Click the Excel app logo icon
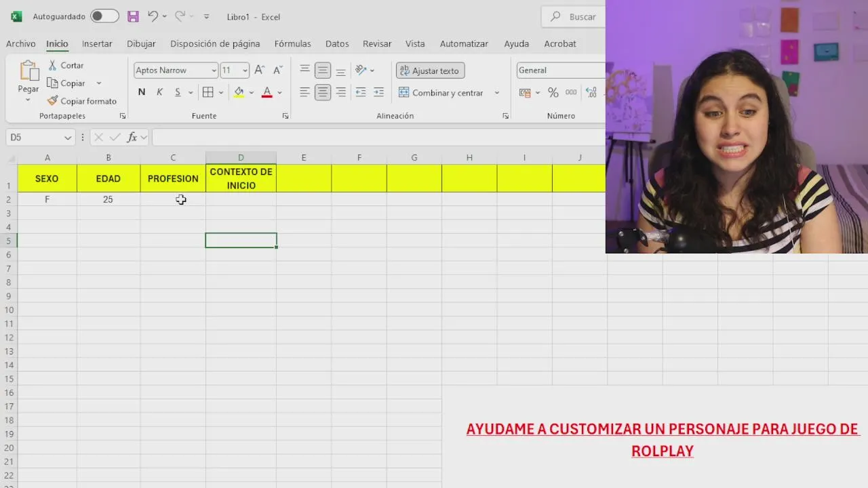 pyautogui.click(x=16, y=16)
